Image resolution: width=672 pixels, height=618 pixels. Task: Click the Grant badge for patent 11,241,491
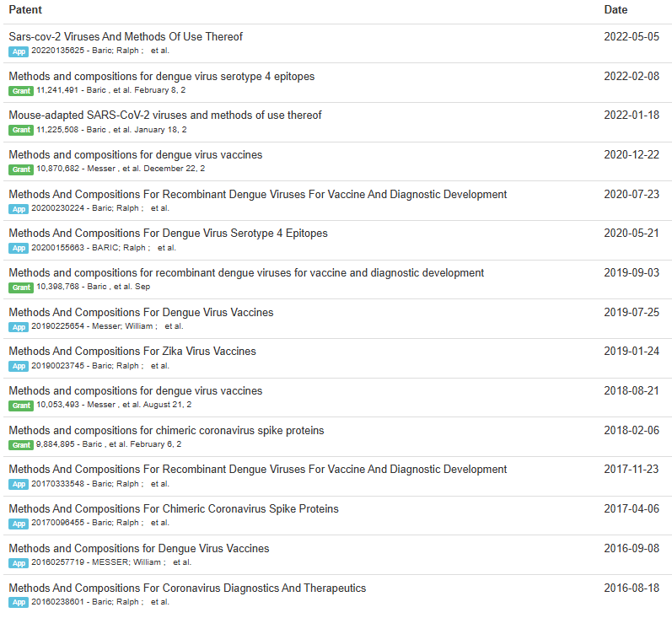tap(21, 91)
